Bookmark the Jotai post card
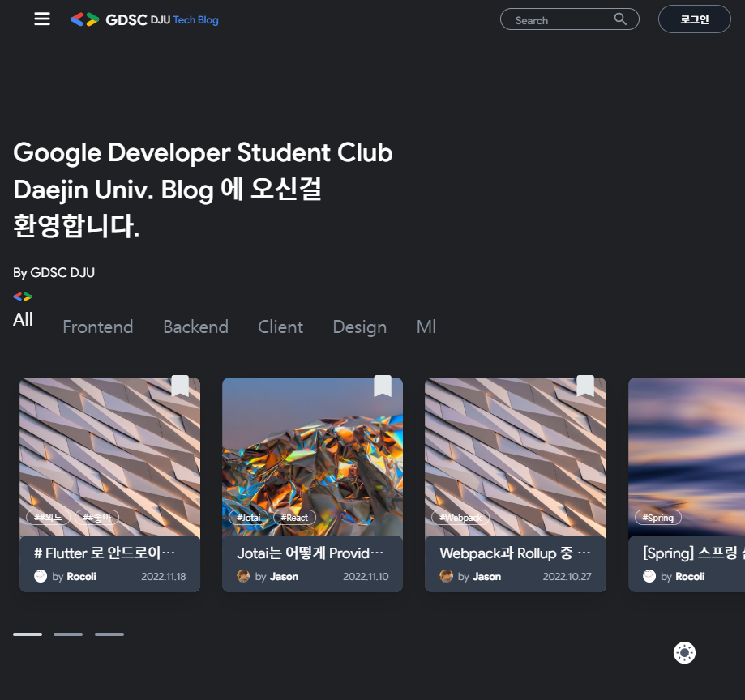 point(383,386)
